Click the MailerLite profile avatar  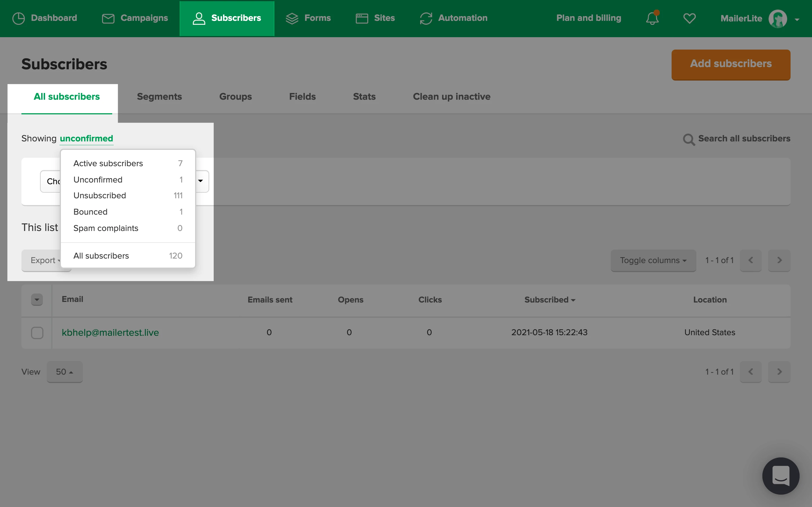tap(777, 18)
